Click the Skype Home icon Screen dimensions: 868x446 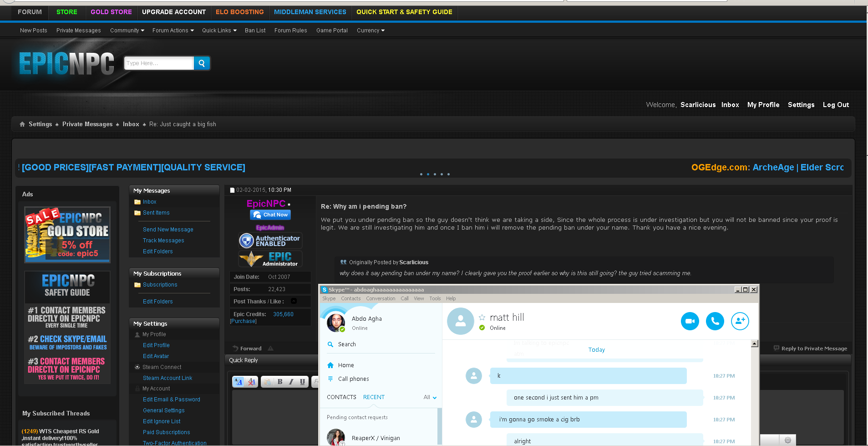coord(330,365)
